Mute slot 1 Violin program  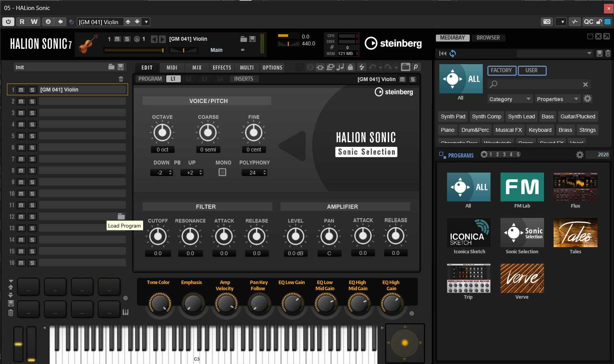[x=21, y=90]
